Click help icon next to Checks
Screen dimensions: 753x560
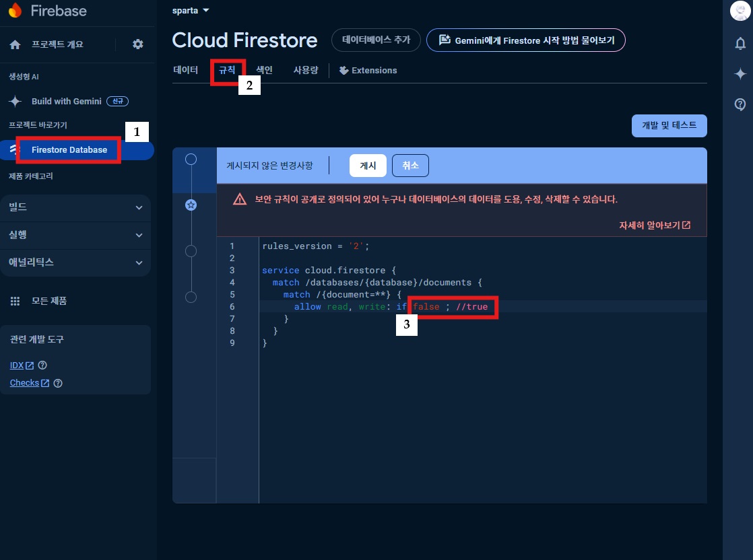(x=58, y=383)
